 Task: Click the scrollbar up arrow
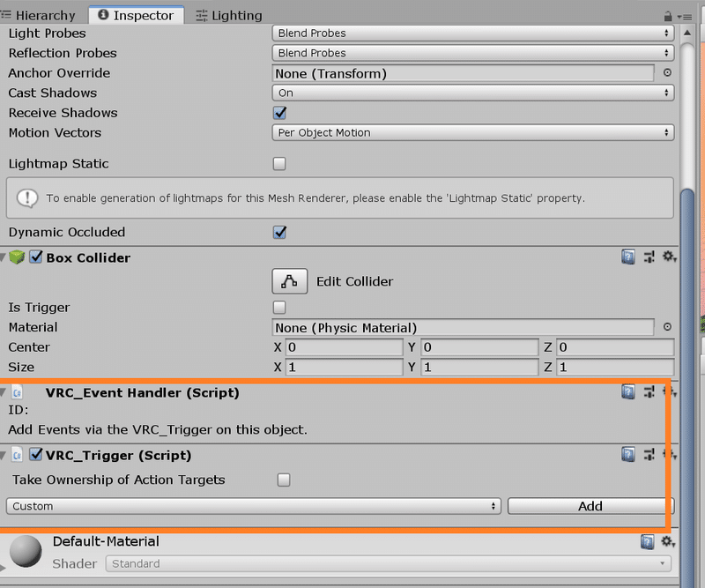coord(687,33)
